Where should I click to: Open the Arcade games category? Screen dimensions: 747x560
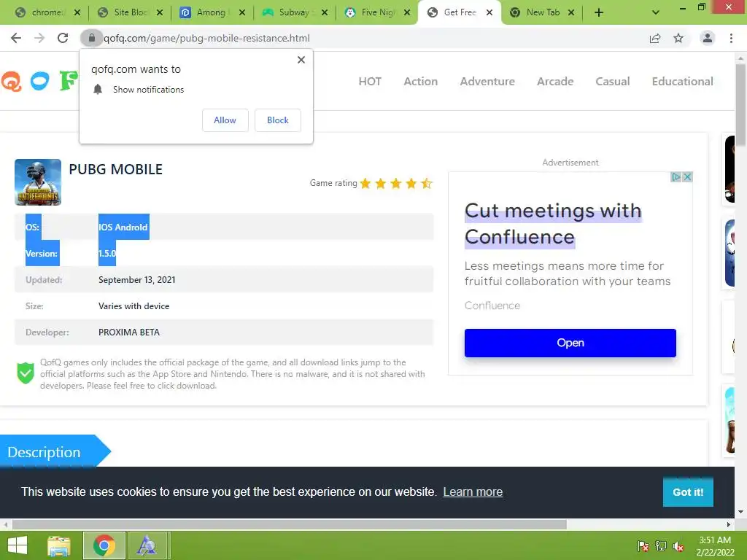555,82
